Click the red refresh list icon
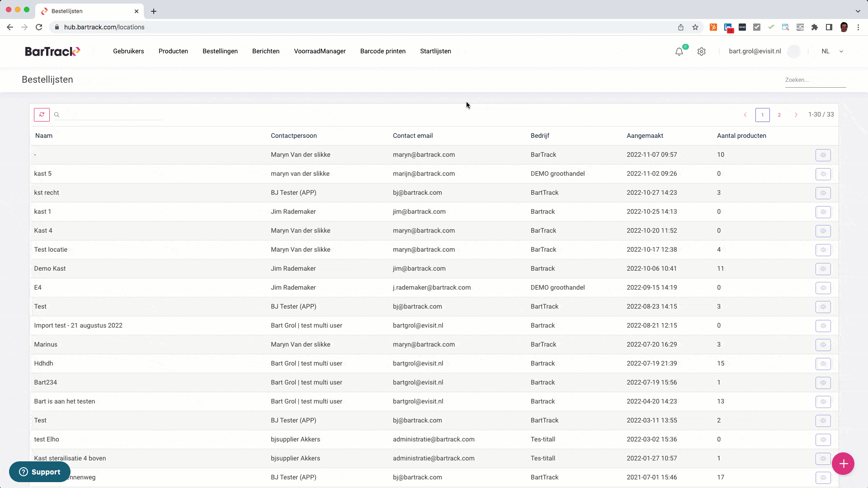 42,115
